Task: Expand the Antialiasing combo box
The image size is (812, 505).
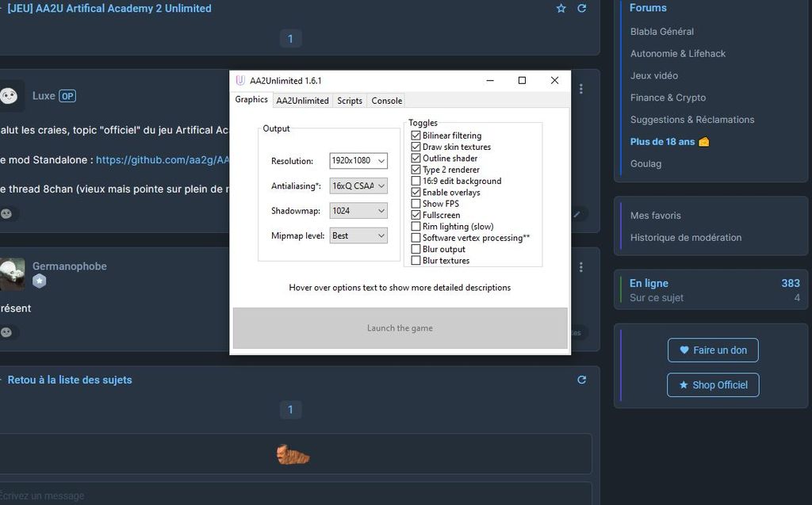Action: pos(358,186)
